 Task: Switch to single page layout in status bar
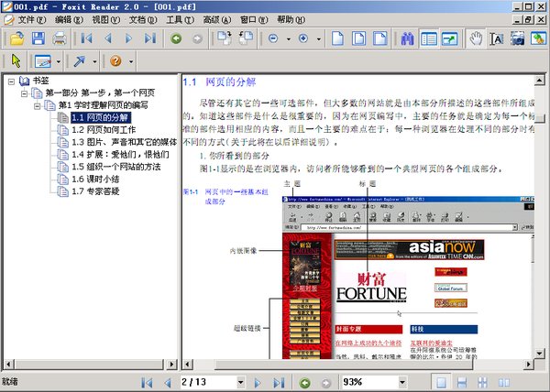pyautogui.click(x=442, y=382)
